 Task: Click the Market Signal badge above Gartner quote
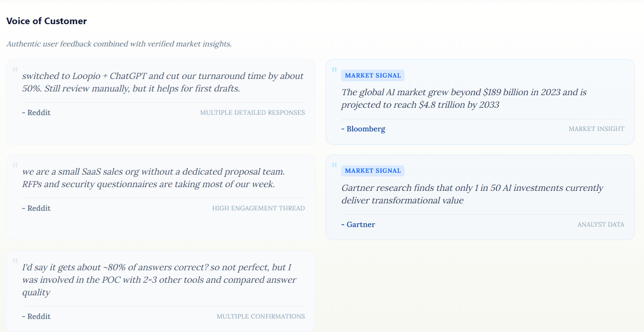373,171
